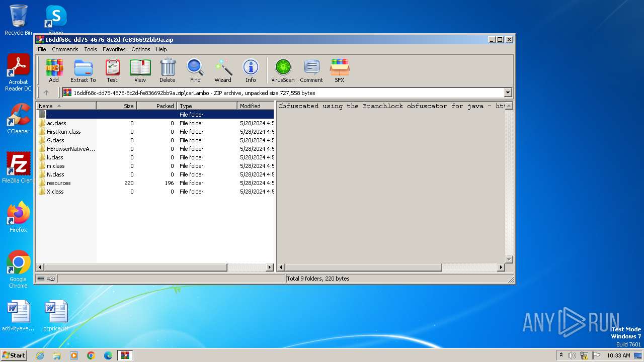Open the Options menu

[x=141, y=49]
